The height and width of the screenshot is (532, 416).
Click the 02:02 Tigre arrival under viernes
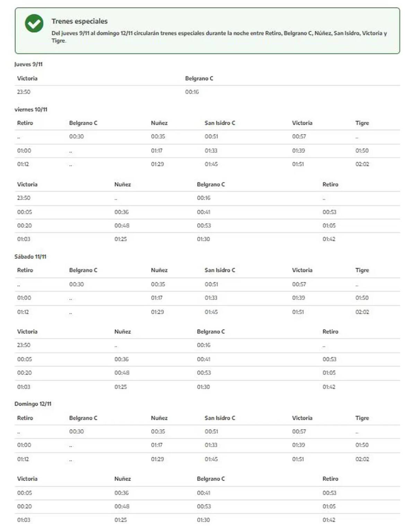click(362, 164)
